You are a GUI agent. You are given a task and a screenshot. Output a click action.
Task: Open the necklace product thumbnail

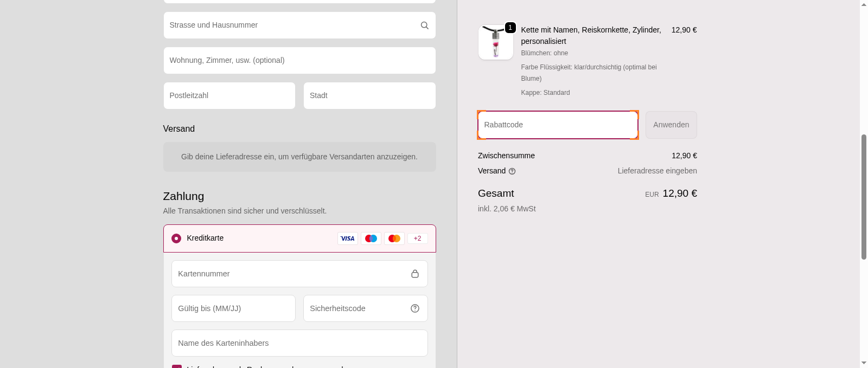point(495,42)
